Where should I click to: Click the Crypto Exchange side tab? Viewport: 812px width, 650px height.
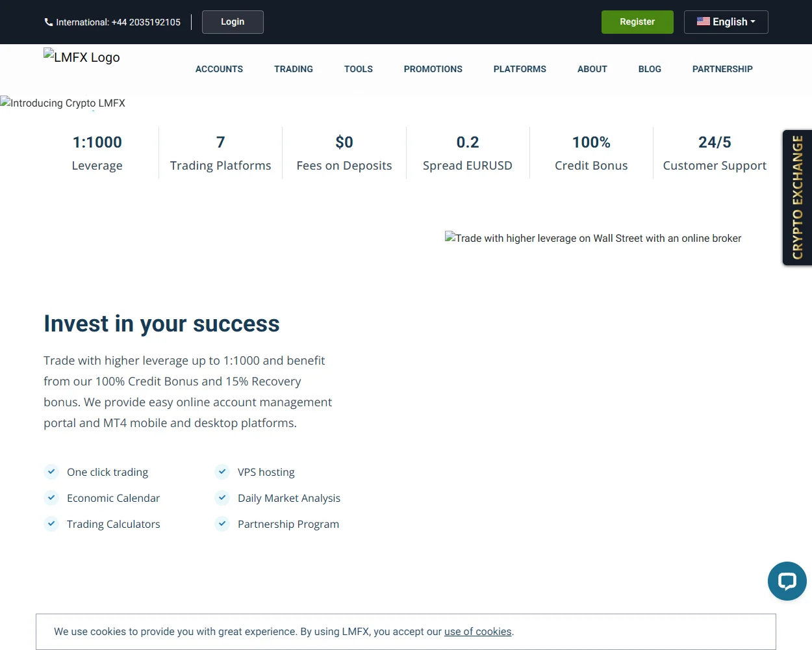(797, 197)
